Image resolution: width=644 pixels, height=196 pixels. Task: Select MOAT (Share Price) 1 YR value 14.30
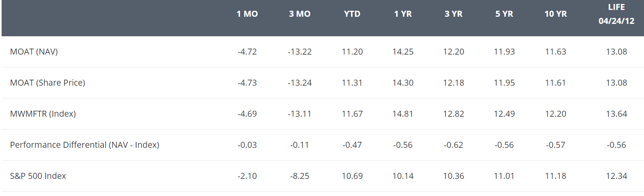pos(403,83)
